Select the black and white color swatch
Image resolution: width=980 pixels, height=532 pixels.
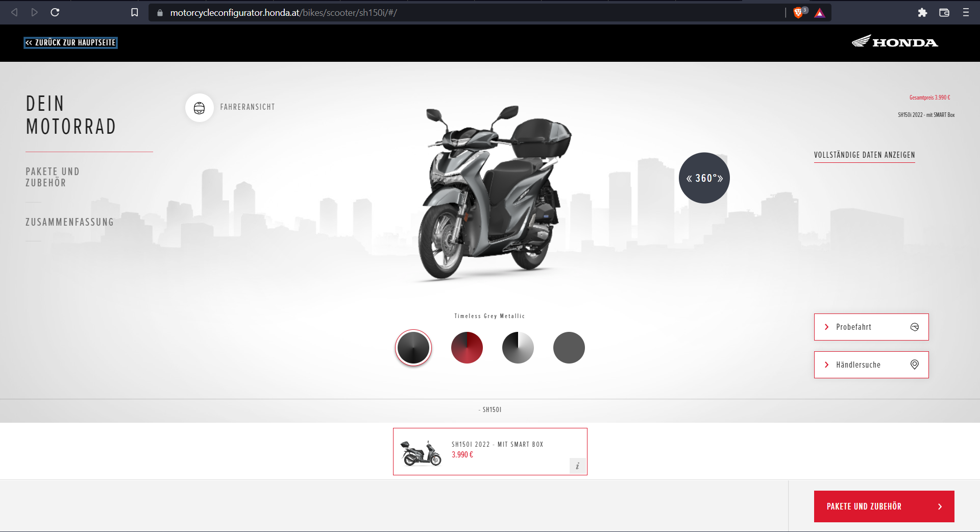(518, 348)
